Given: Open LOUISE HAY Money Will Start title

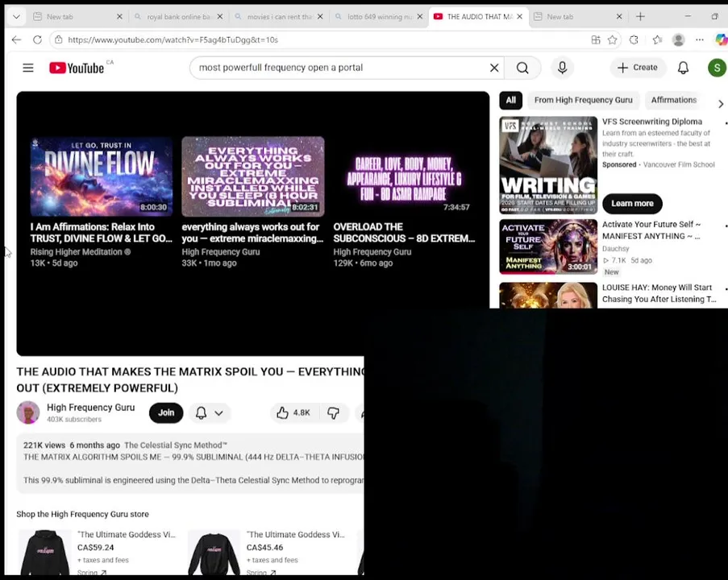Looking at the screenshot, I should tap(659, 293).
